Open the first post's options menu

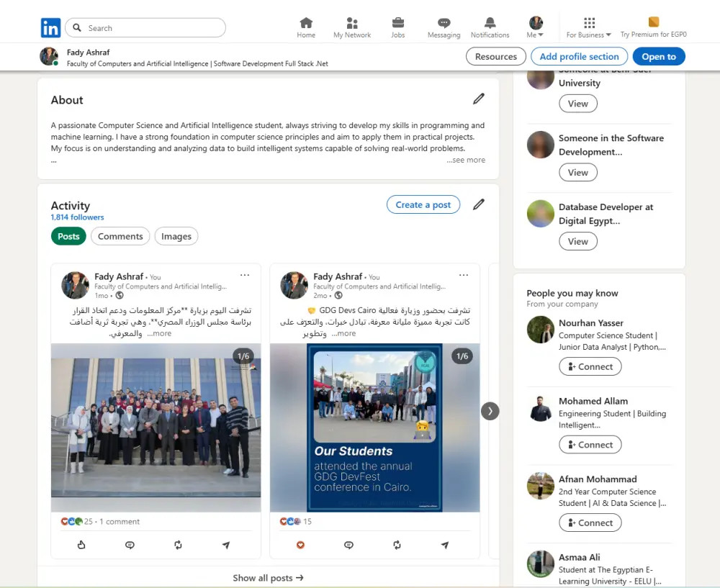[x=245, y=274]
